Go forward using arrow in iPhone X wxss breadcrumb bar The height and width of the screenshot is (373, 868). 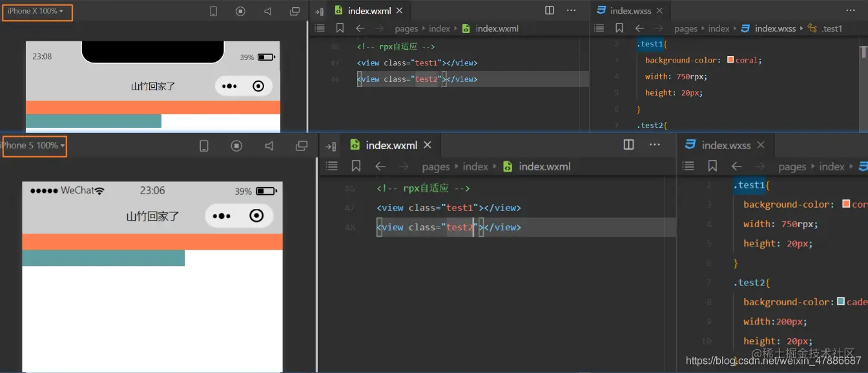pyautogui.click(x=659, y=28)
